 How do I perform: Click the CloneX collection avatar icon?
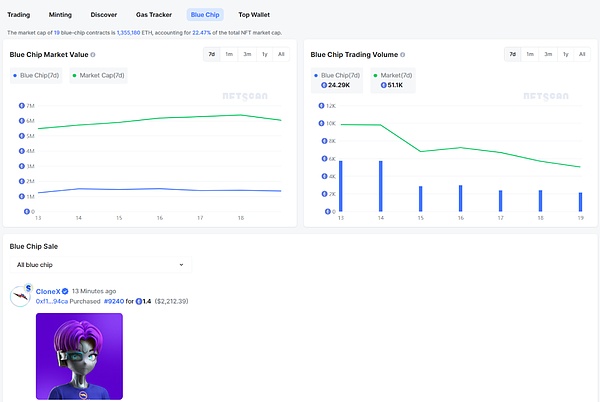pos(21,297)
